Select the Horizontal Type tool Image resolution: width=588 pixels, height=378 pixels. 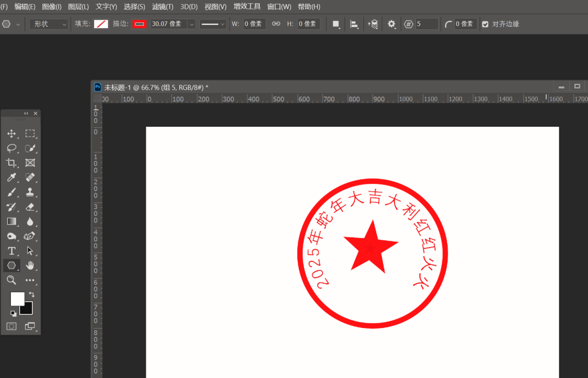[x=11, y=251]
